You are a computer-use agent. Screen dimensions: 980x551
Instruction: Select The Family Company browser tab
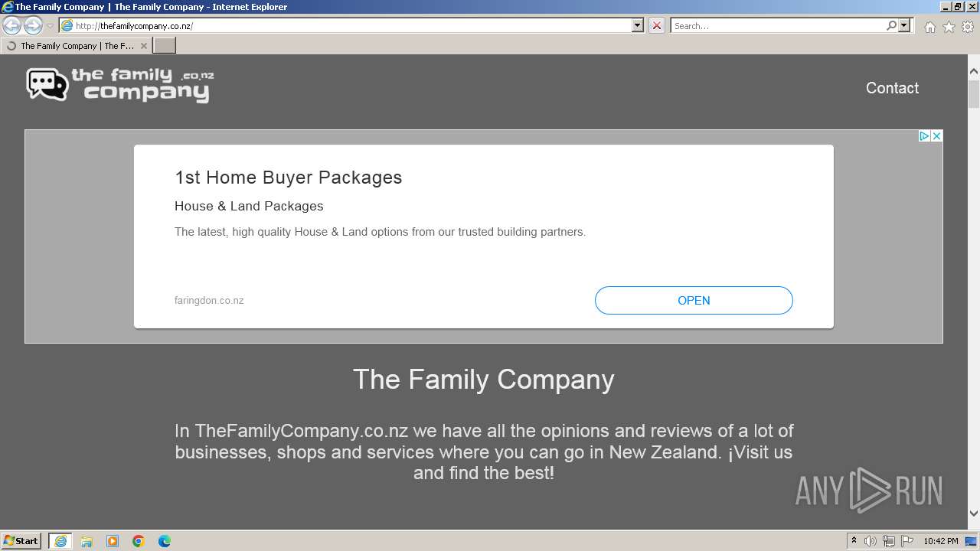click(x=77, y=46)
